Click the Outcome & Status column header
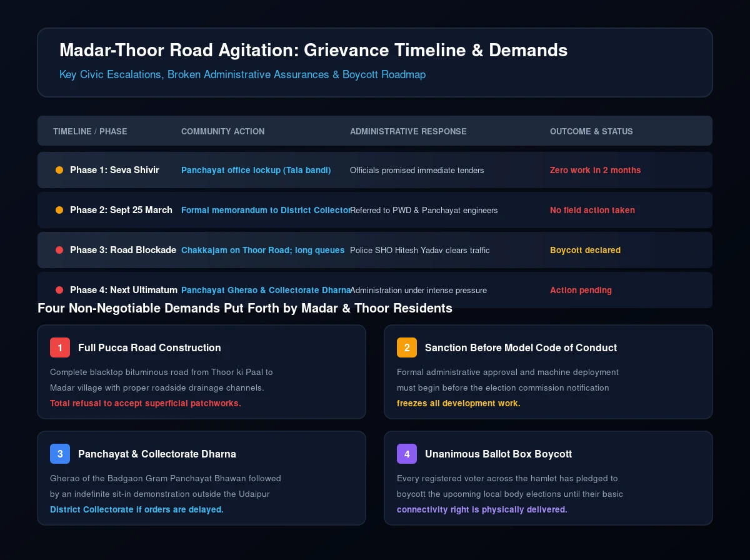 [x=591, y=131]
